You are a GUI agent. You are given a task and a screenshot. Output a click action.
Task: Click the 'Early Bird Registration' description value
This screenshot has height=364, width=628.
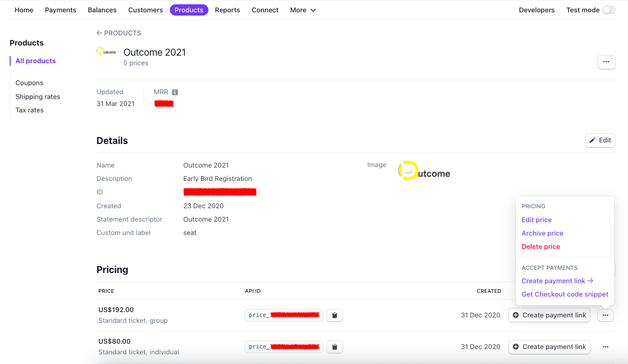[218, 179]
